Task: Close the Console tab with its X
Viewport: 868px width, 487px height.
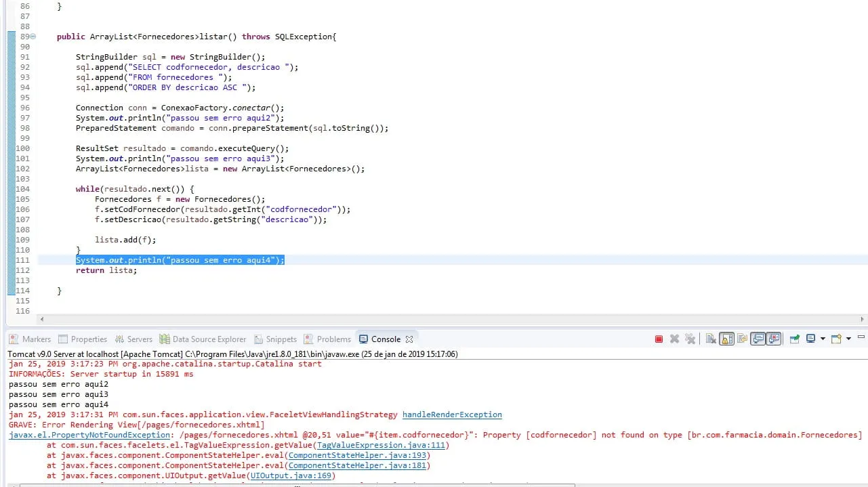Action: coord(409,339)
